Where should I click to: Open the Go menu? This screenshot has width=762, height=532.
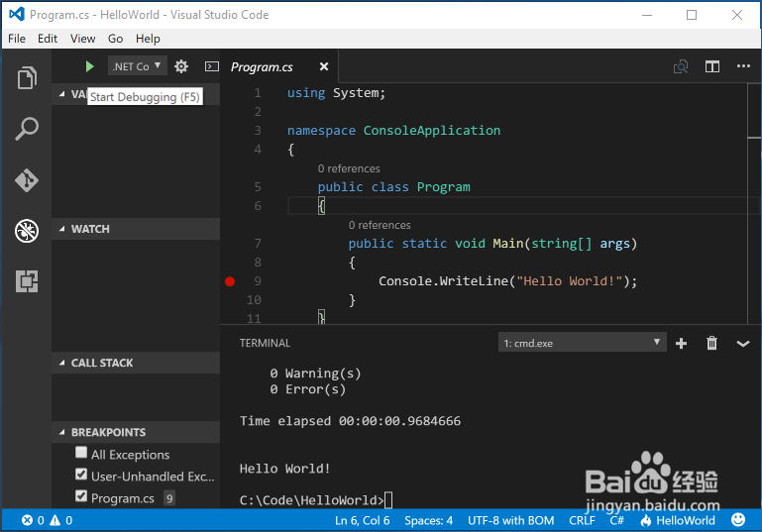115,39
